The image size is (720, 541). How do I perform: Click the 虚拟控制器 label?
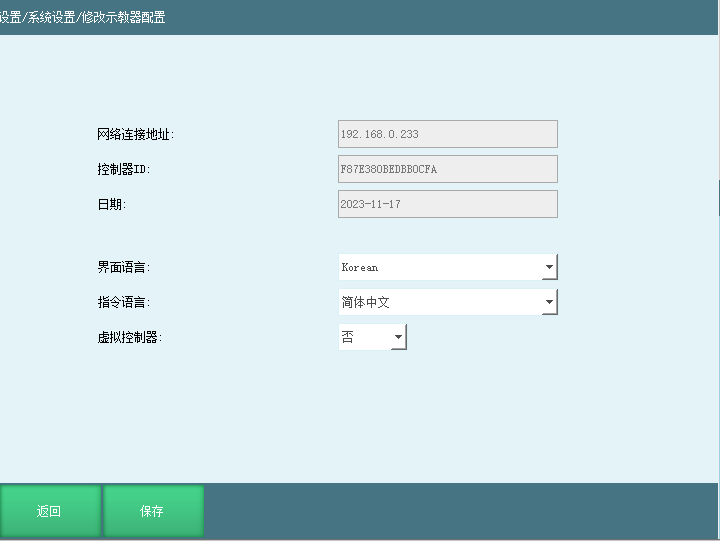129,338
